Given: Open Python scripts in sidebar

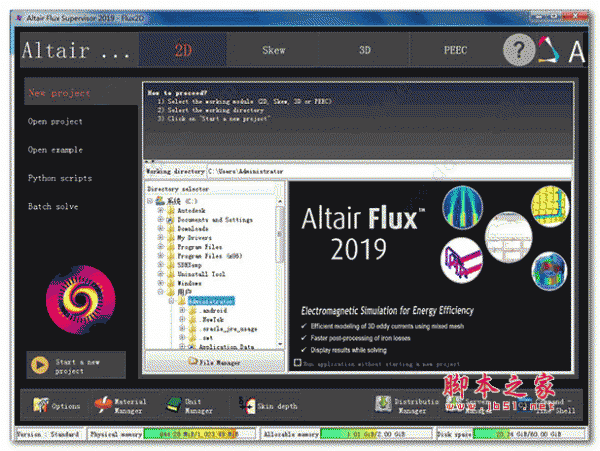Looking at the screenshot, I should tap(60, 178).
